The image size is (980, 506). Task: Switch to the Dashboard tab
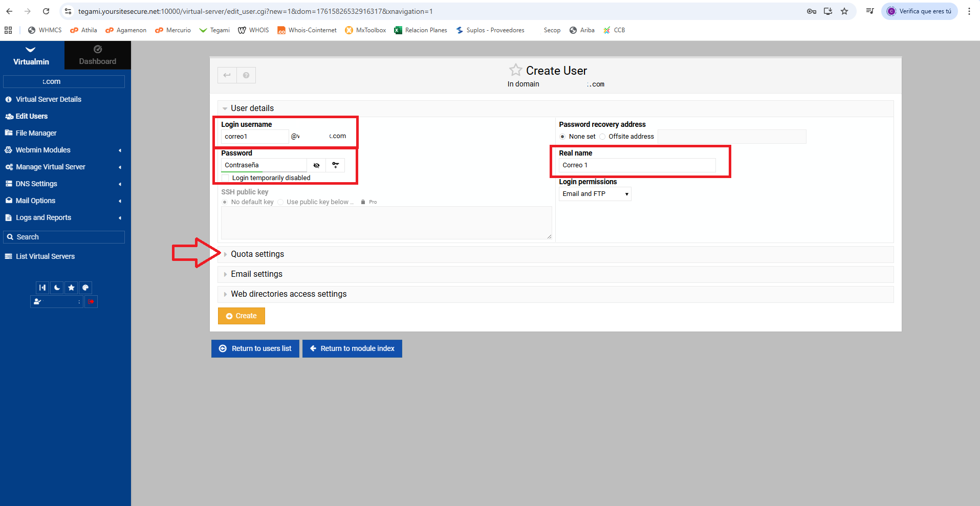[x=97, y=55]
